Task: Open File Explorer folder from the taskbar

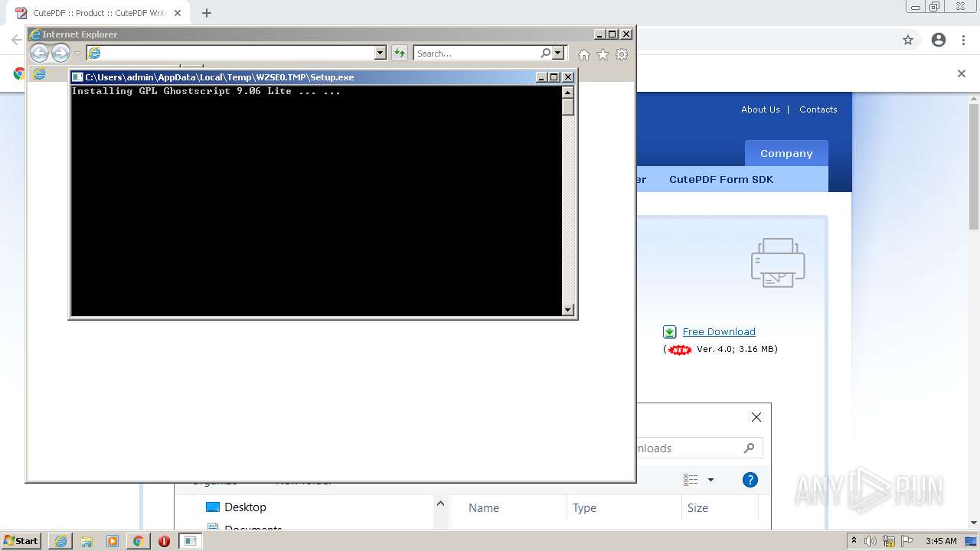Action: point(87,541)
